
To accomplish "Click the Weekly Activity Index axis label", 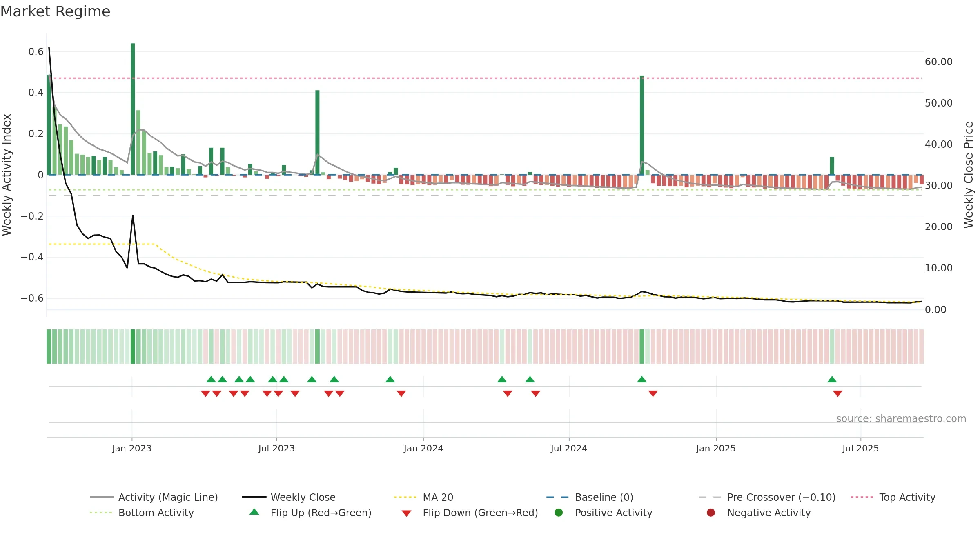I will pyautogui.click(x=7, y=175).
